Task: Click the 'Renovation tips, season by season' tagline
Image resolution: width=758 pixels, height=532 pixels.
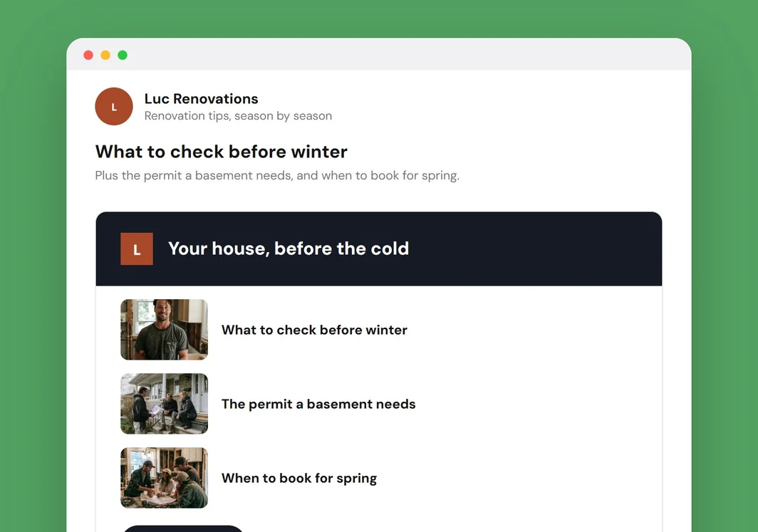Action: pyautogui.click(x=238, y=116)
